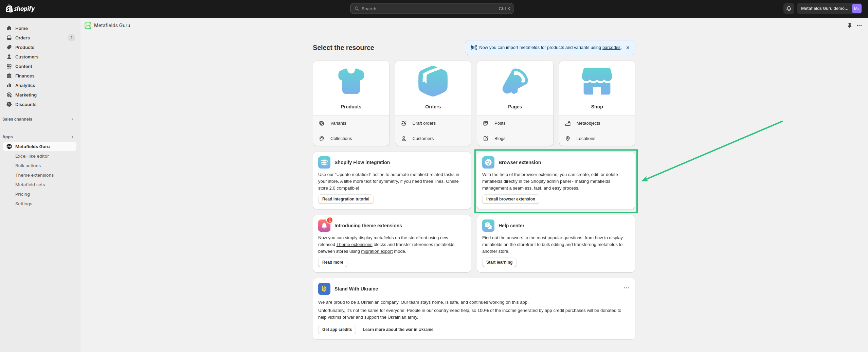Open Discounts in the sidebar
Screen dimensions: 868x352
[x=39, y=104]
